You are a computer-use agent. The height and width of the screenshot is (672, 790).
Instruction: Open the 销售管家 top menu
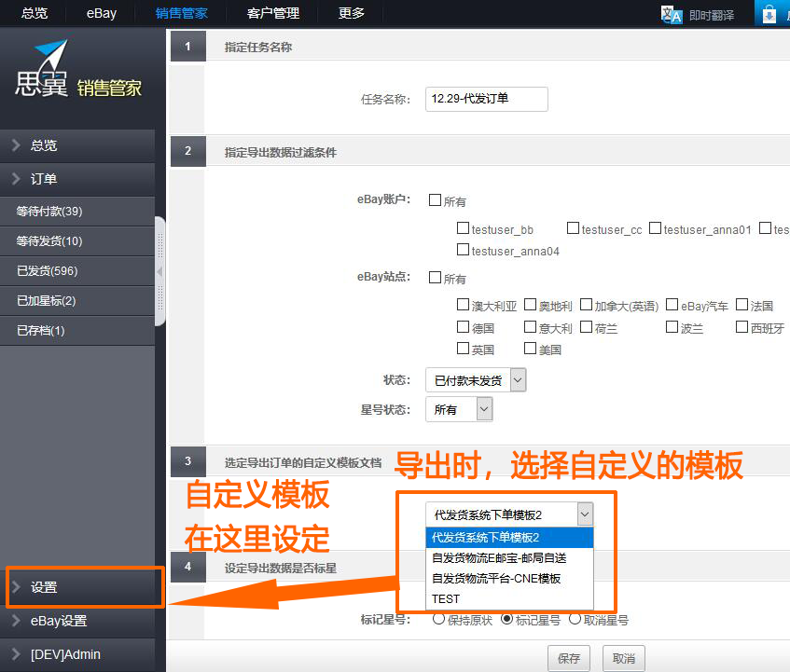[181, 13]
